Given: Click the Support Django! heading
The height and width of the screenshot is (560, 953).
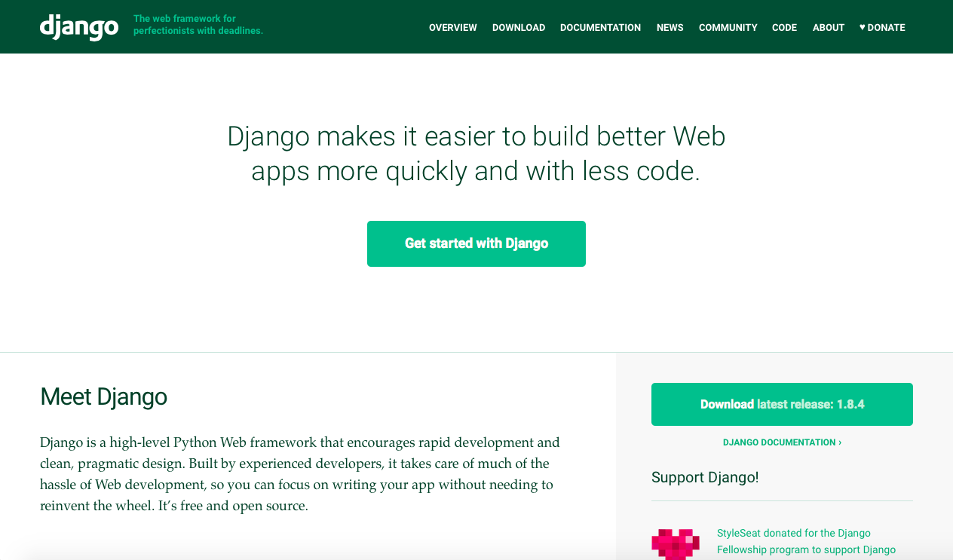Looking at the screenshot, I should (705, 477).
